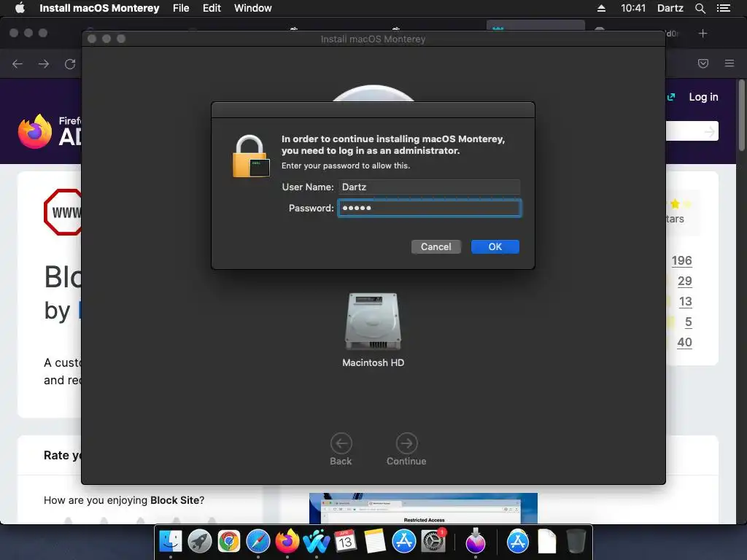Open Firefox from the Dock
The width and height of the screenshot is (747, 560).
click(287, 542)
